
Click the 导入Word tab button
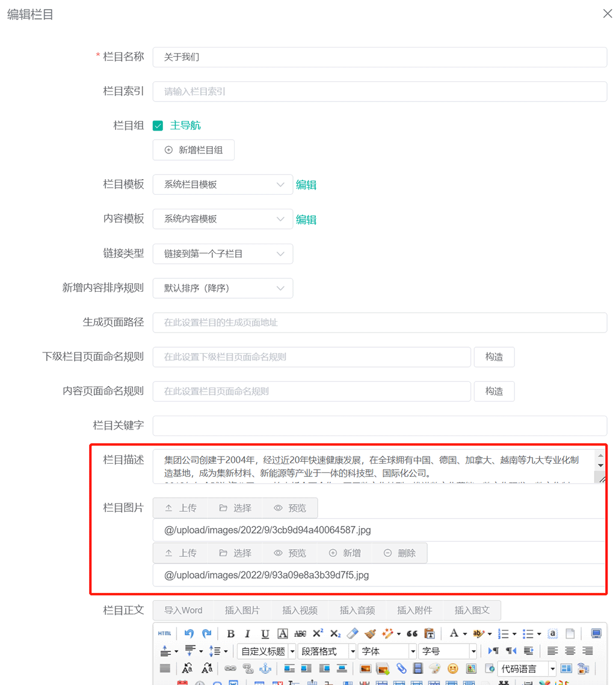pyautogui.click(x=183, y=610)
